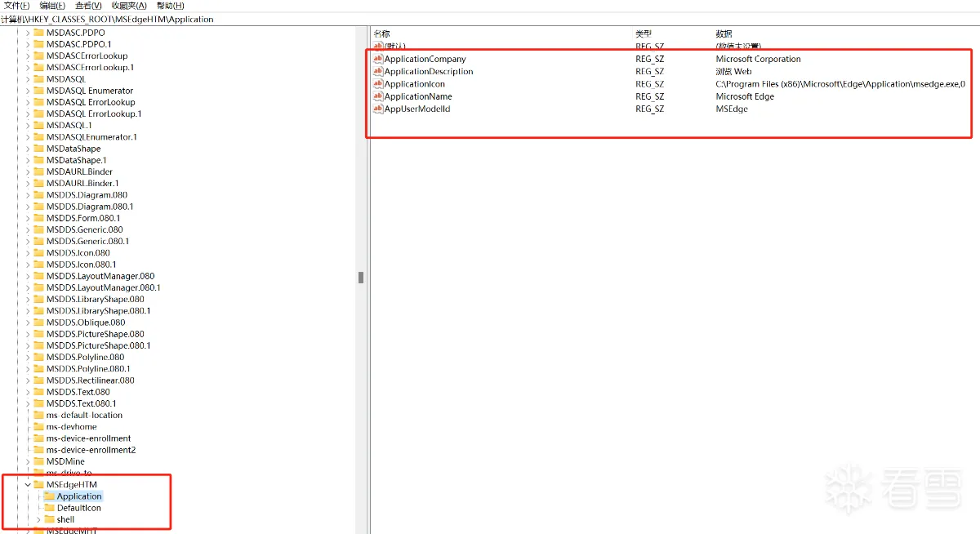
Task: Click the ApplicationCompany string value icon
Action: tap(378, 59)
